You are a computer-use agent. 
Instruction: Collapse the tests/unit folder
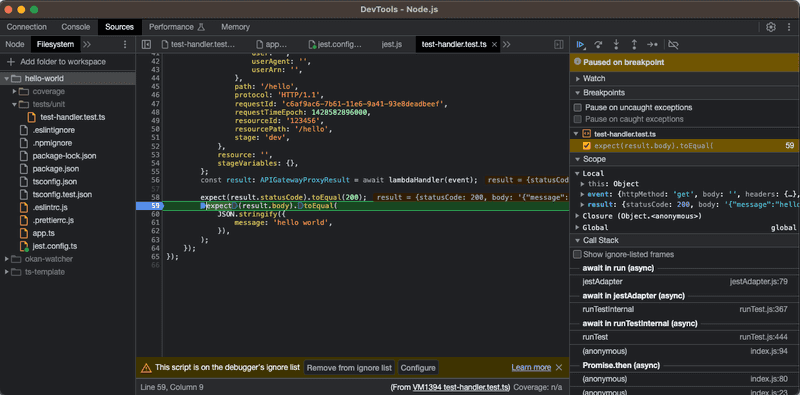tap(15, 105)
